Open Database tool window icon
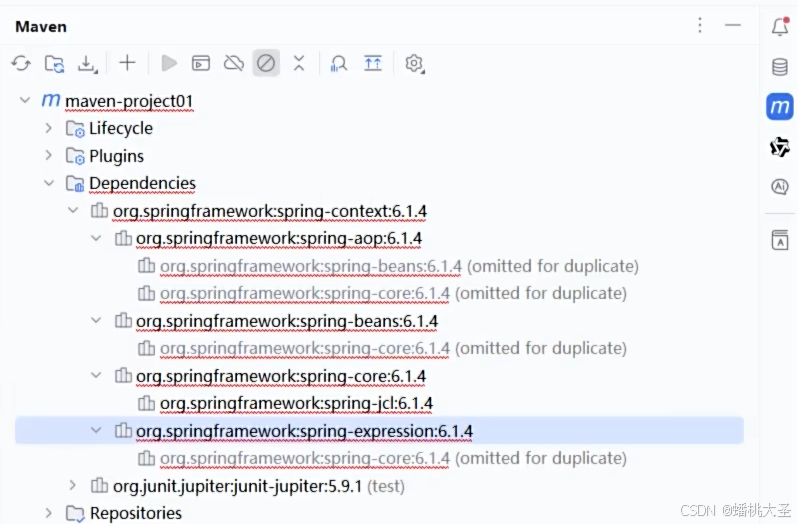 [780, 67]
